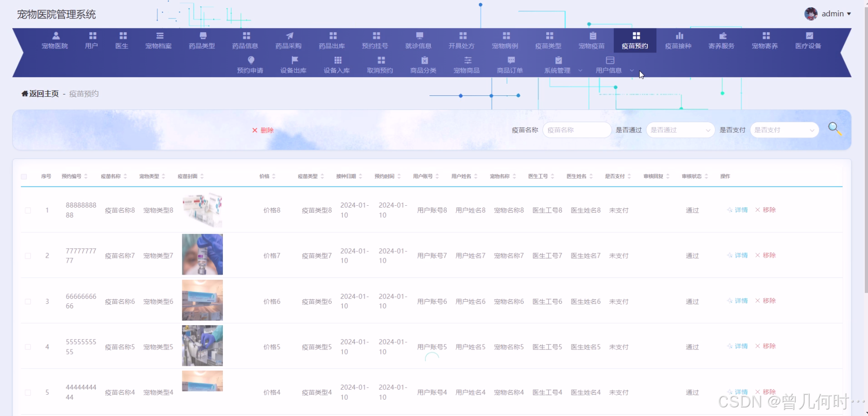Open the 用户 navigation item
This screenshot has height=416, width=868.
(92, 40)
